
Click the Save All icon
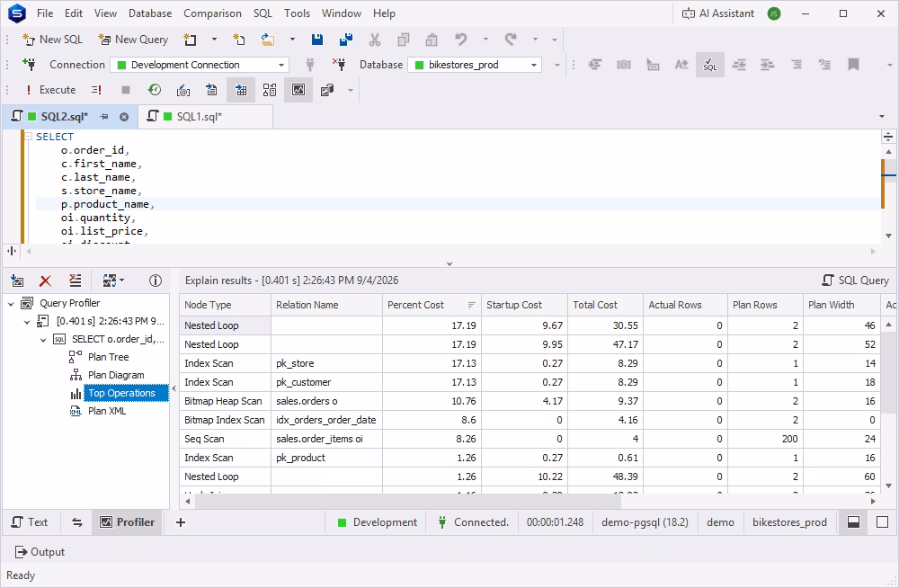346,40
